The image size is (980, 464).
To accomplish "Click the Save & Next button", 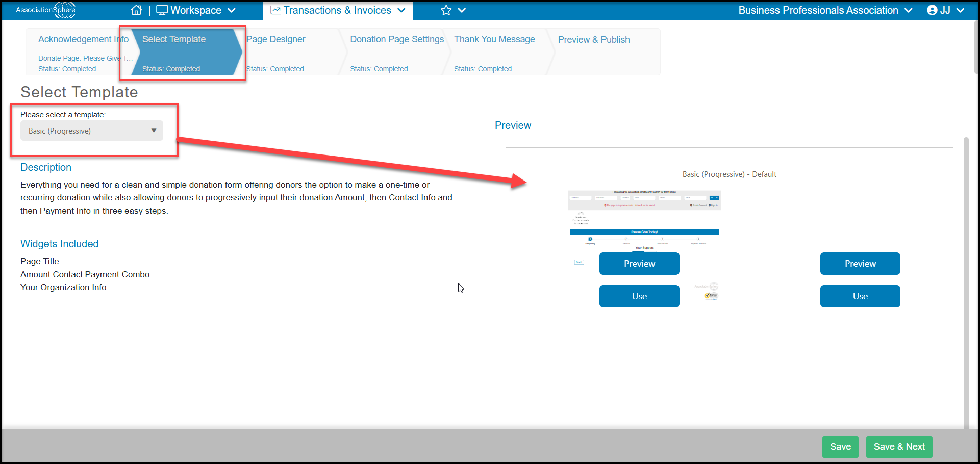I will coord(899,447).
